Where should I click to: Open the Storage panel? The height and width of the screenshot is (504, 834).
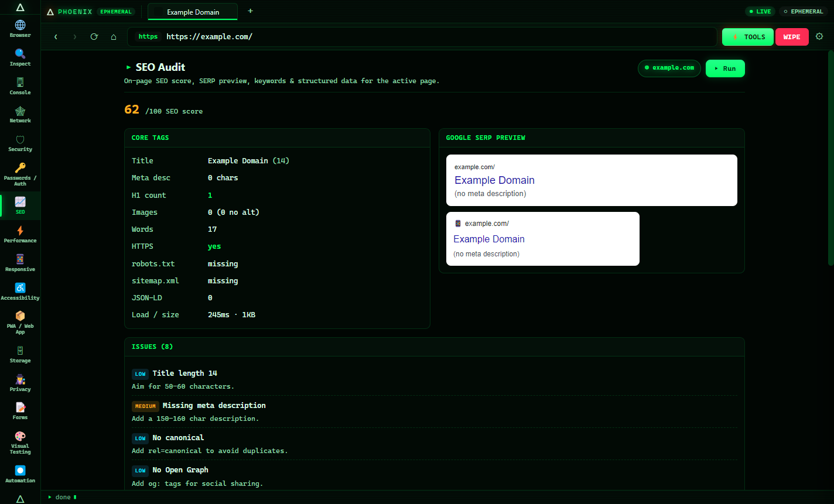click(20, 354)
